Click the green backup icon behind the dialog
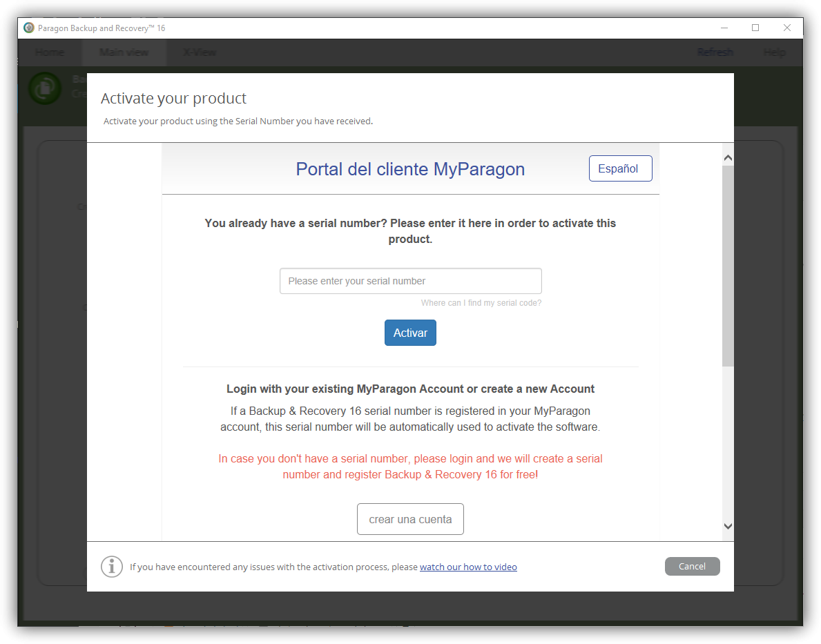Viewport: 821px width, 644px height. click(45, 88)
